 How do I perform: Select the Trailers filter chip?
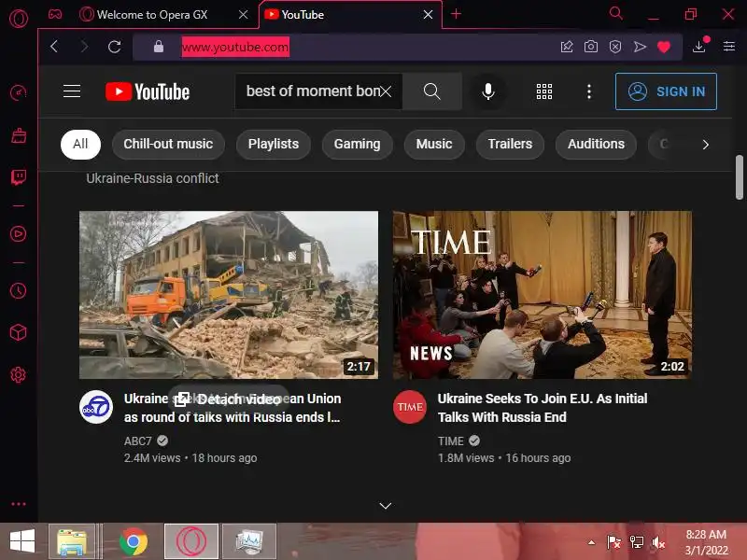510,144
